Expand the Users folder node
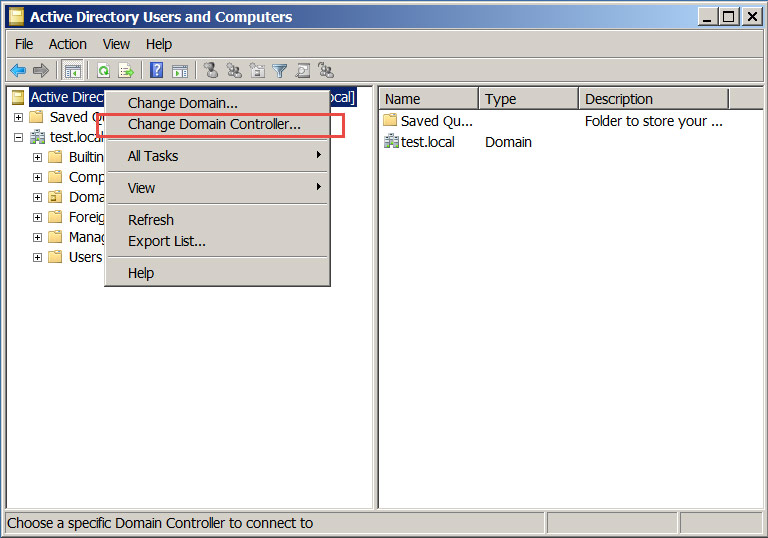This screenshot has width=768, height=538. 38,257
